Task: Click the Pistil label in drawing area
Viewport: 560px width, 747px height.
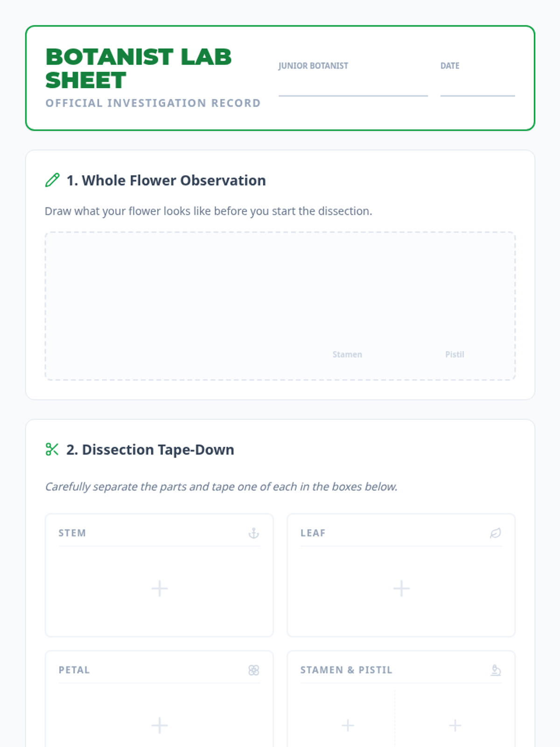Action: coord(455,354)
